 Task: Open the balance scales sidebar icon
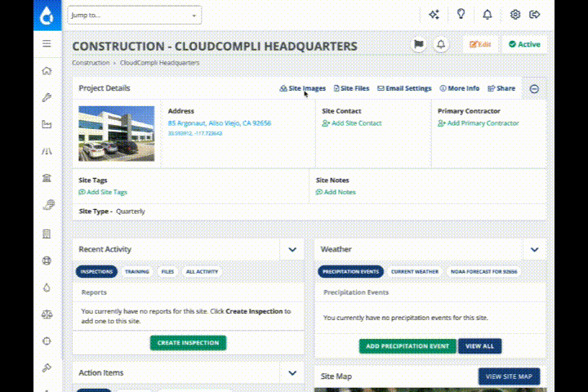point(47,314)
